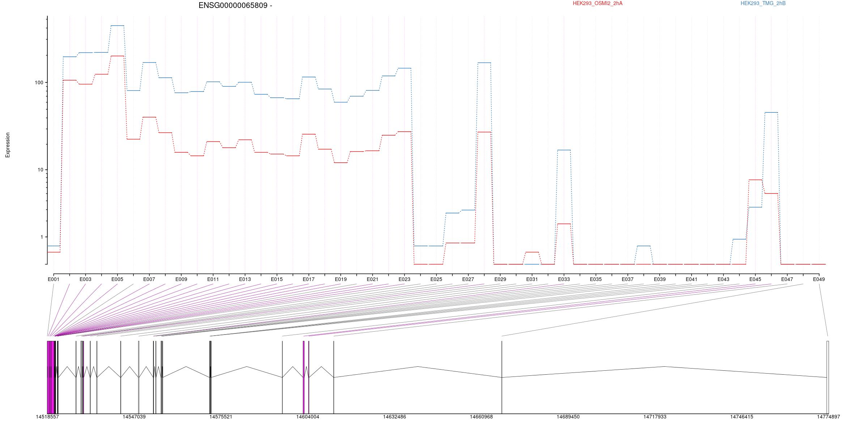Select exon label E025
Screen dimensions: 868x434
[x=436, y=279]
